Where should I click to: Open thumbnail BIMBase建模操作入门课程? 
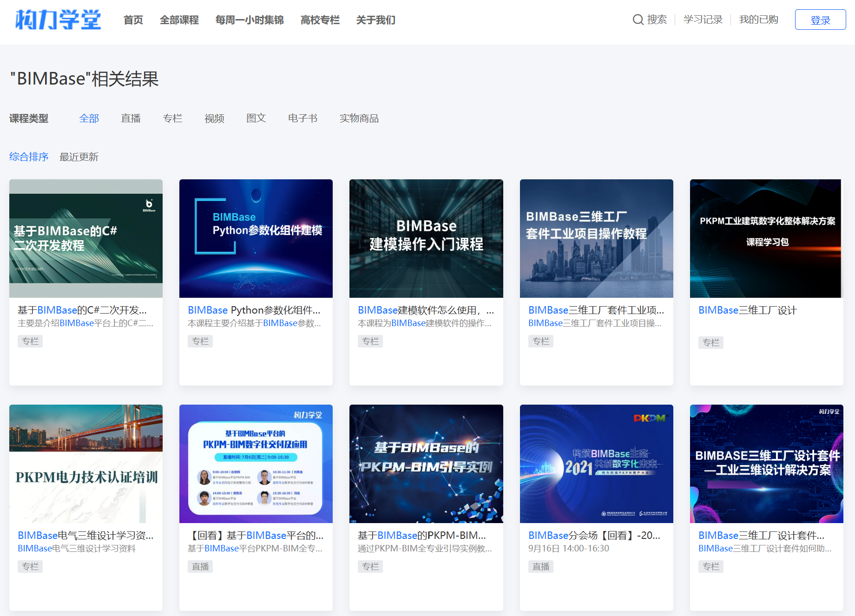[426, 238]
